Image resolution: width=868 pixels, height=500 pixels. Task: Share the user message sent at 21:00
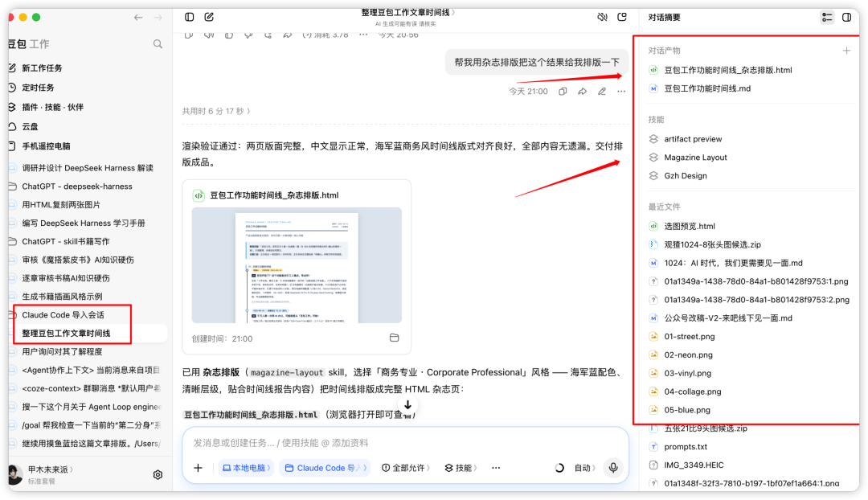coord(583,92)
